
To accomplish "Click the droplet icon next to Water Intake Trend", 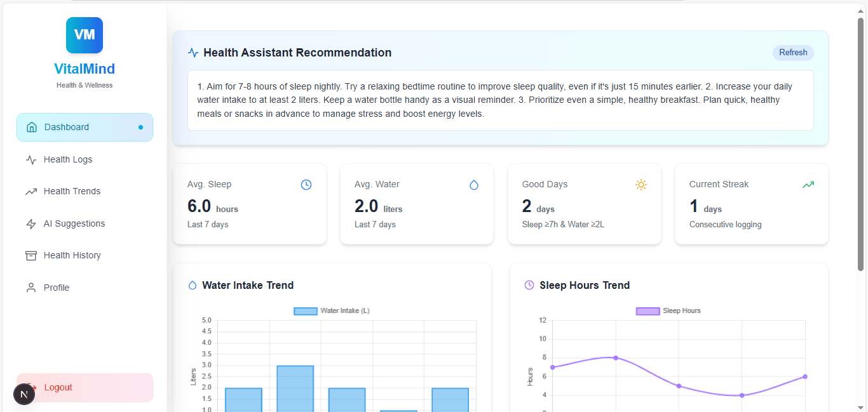I will [193, 286].
